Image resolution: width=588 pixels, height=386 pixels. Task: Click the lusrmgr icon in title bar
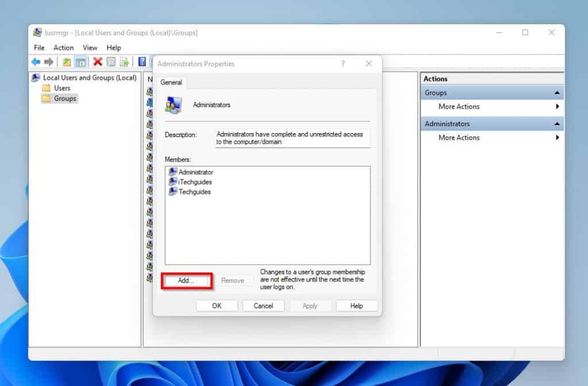pos(37,33)
